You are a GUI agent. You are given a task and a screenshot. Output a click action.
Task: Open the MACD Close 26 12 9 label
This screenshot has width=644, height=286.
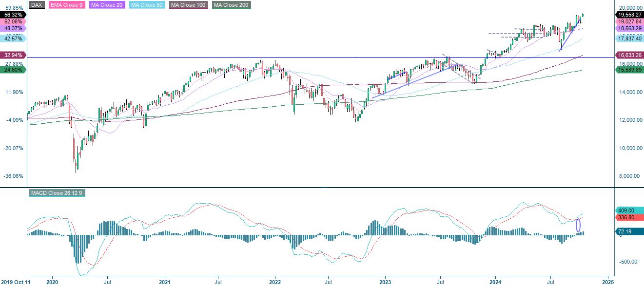56,192
